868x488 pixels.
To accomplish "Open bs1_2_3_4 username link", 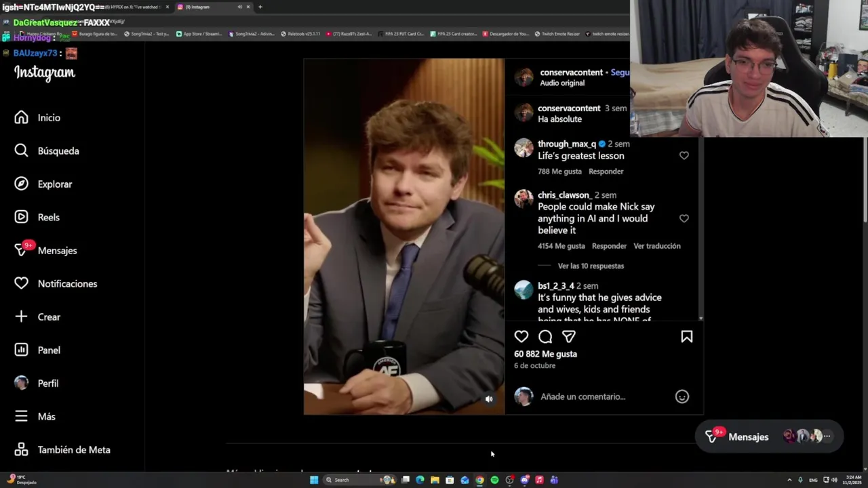I will (x=556, y=286).
